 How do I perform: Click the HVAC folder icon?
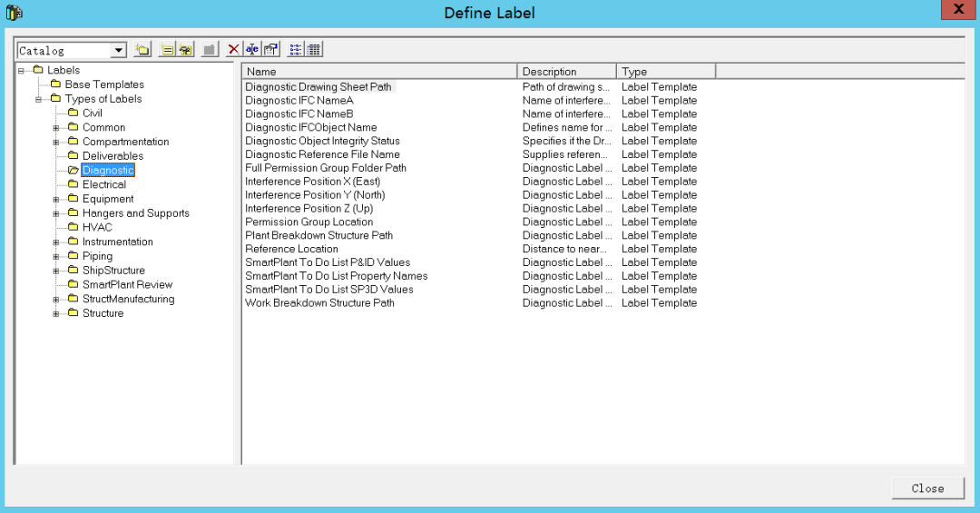[73, 226]
